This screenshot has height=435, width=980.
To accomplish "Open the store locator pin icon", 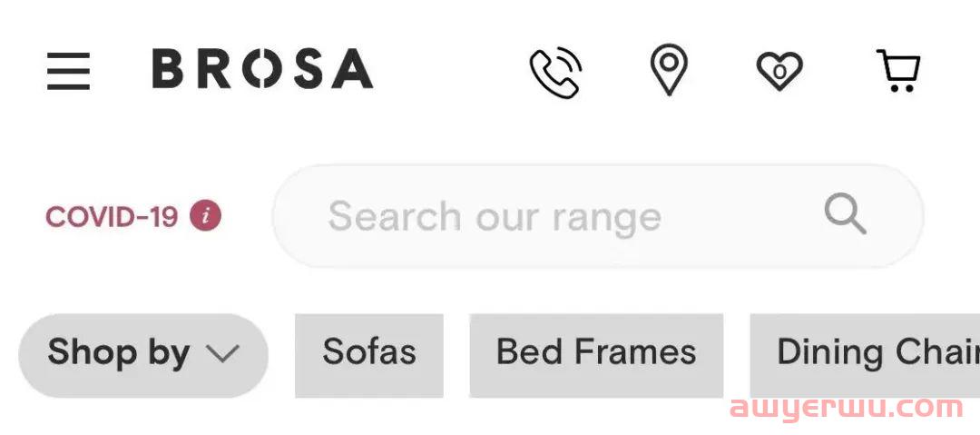I will coord(668,70).
